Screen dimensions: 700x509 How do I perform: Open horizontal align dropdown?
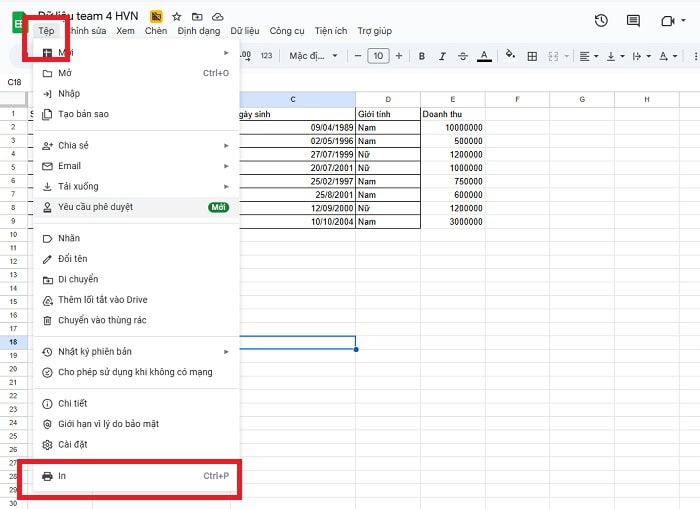(x=588, y=55)
